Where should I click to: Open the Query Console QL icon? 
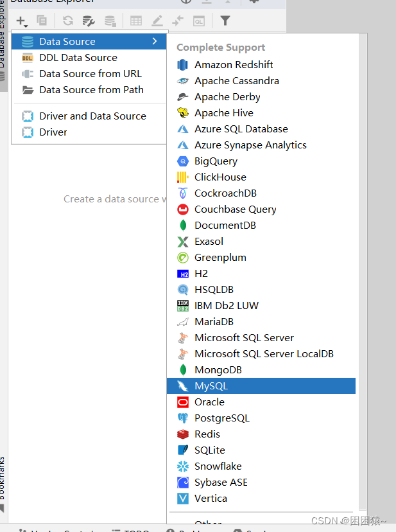tap(199, 21)
